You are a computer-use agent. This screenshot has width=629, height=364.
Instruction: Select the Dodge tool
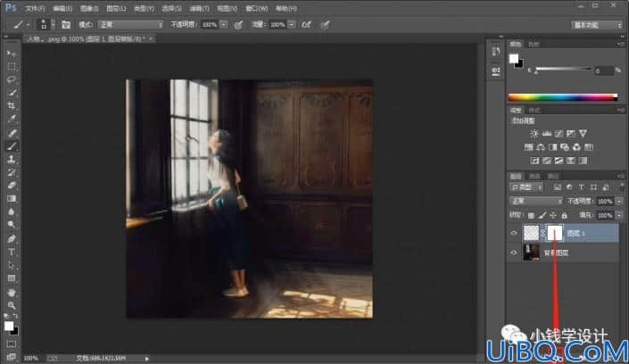[x=12, y=225]
